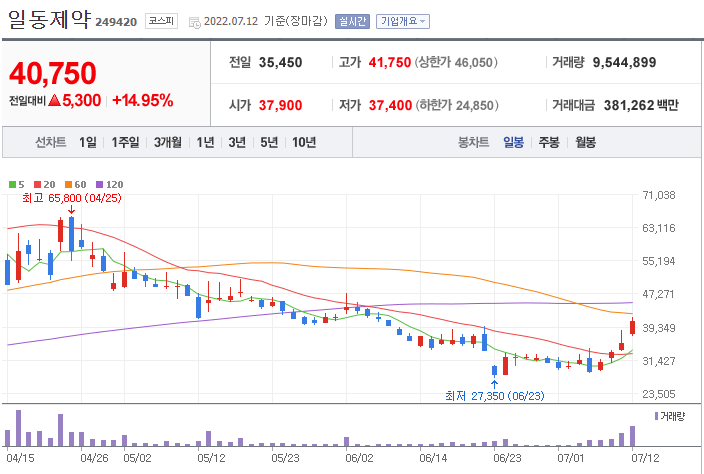Click the 고가 value 41,750
Viewport: 704px width, 474px height.
pos(390,62)
